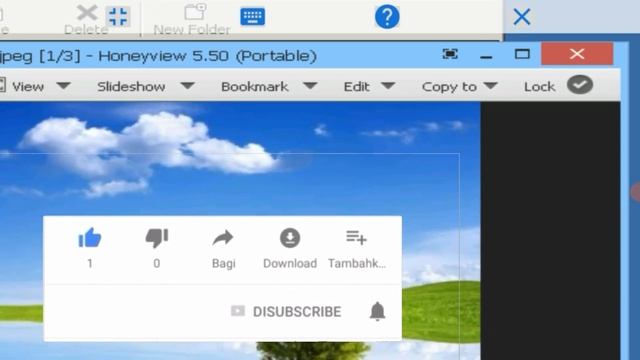Expand the Bookmark dropdown arrow

[x=310, y=86]
